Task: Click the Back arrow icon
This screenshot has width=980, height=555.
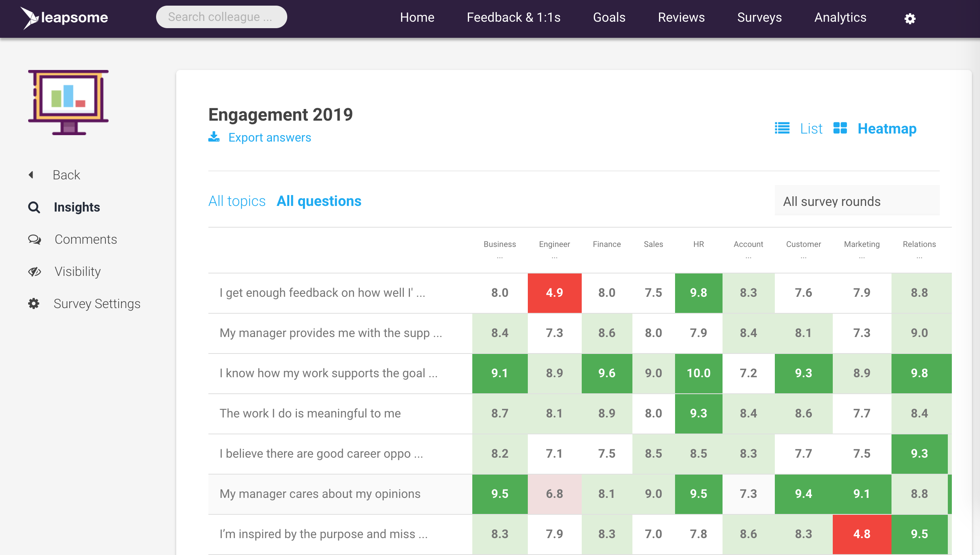Action: click(31, 175)
